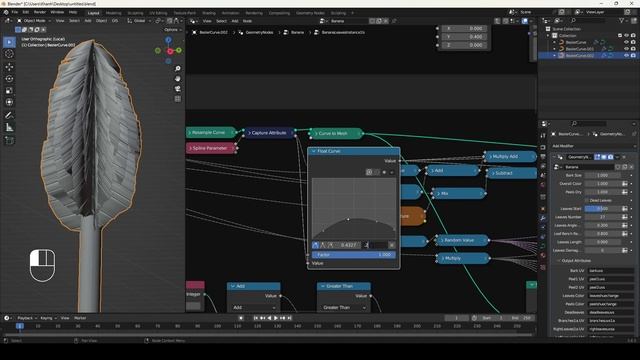640x360 pixels.
Task: Open the Object Mode dropdown
Action: click(x=34, y=21)
